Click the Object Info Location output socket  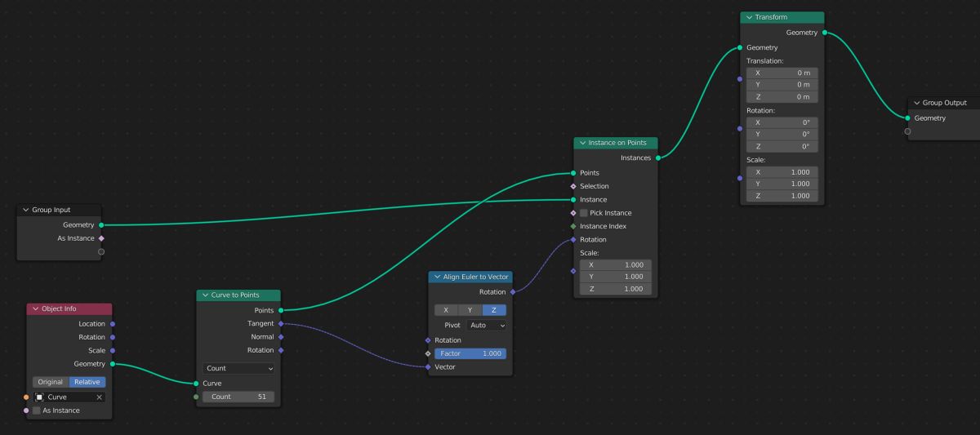[x=112, y=324]
